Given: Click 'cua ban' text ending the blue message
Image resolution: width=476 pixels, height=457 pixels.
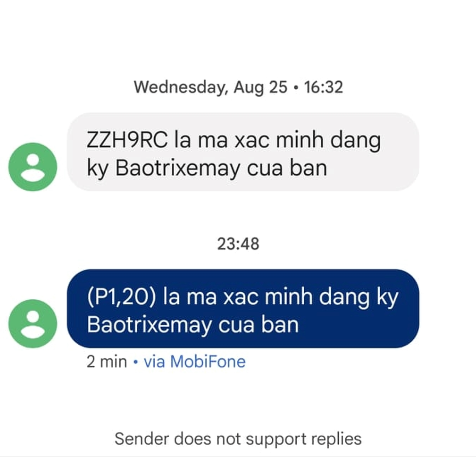Looking at the screenshot, I should 259,325.
